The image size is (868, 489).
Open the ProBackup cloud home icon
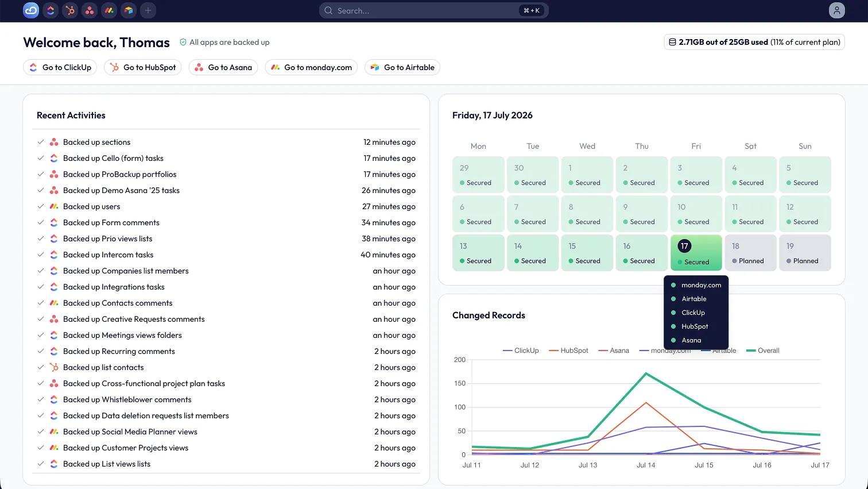click(31, 10)
